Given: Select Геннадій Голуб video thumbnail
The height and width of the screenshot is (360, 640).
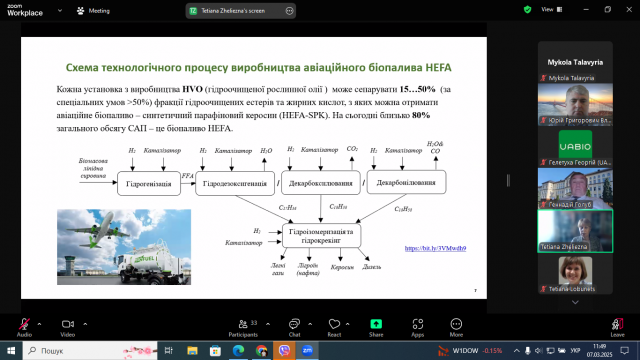Looking at the screenshot, I should pos(575,188).
